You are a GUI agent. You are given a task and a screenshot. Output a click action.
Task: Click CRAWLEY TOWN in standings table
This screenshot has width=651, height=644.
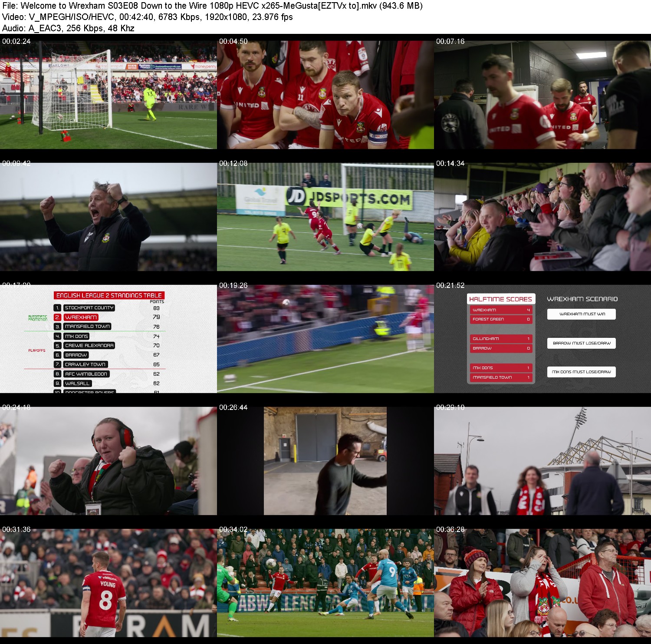pyautogui.click(x=85, y=364)
